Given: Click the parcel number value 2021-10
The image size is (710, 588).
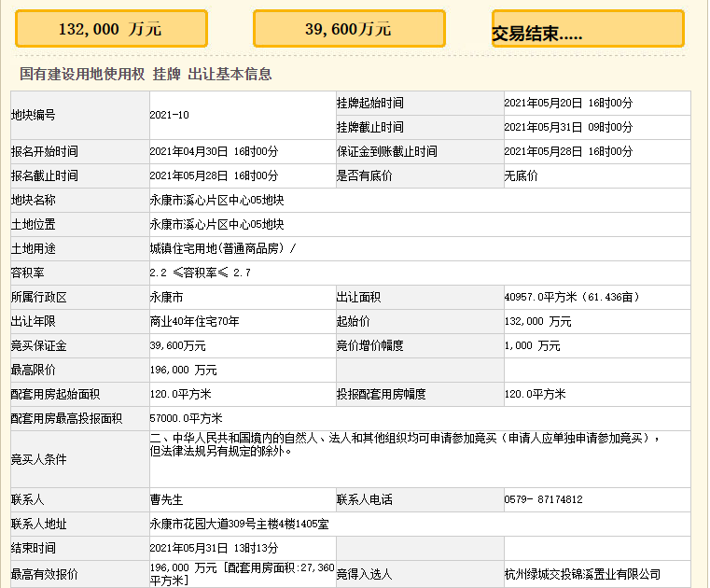Looking at the screenshot, I should coord(169,115).
